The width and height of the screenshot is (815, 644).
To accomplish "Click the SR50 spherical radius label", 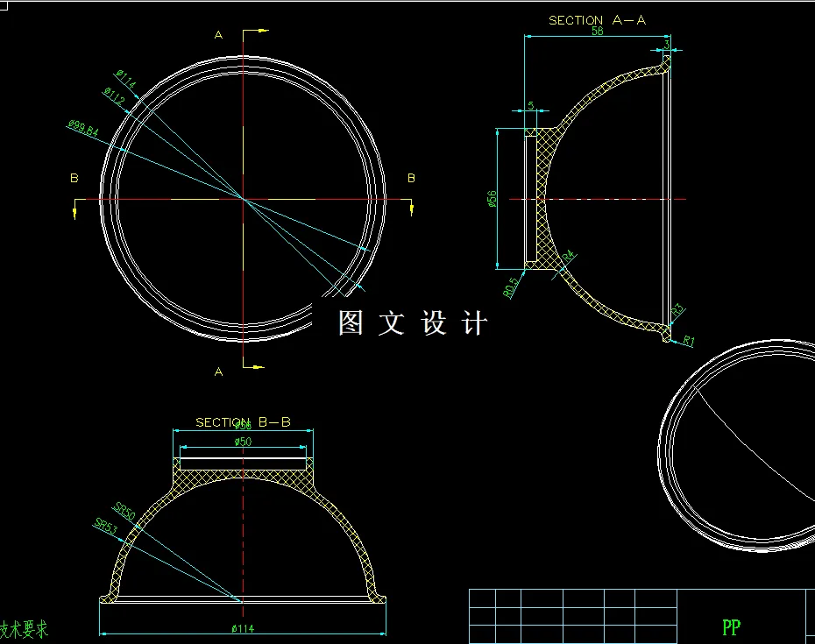I will [124, 512].
